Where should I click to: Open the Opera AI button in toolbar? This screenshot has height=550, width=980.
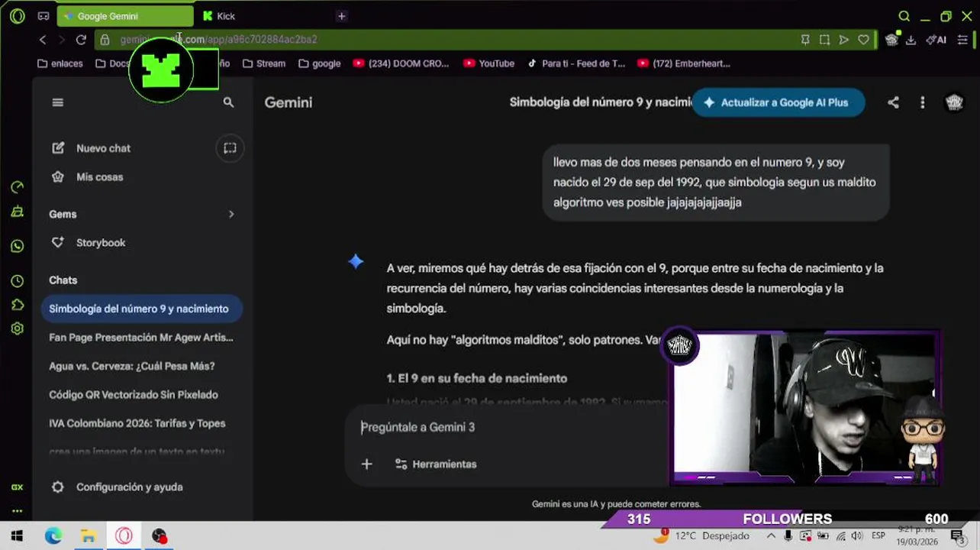coord(936,40)
